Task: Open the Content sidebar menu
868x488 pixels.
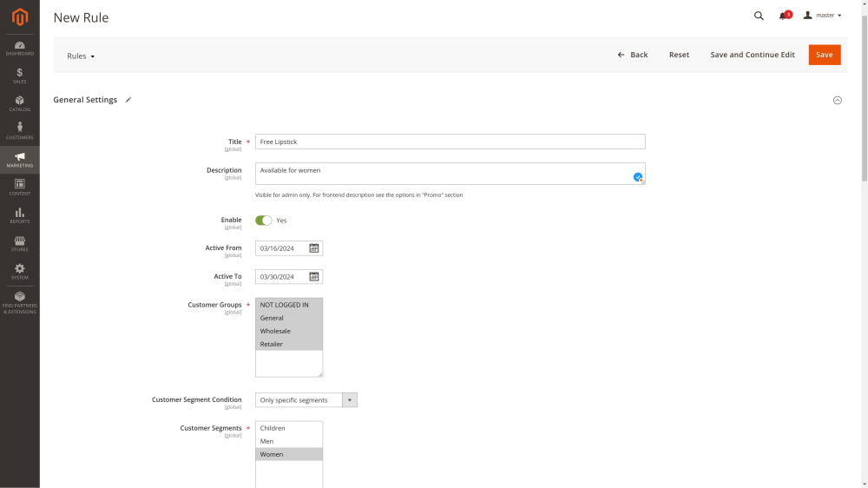Action: [20, 188]
